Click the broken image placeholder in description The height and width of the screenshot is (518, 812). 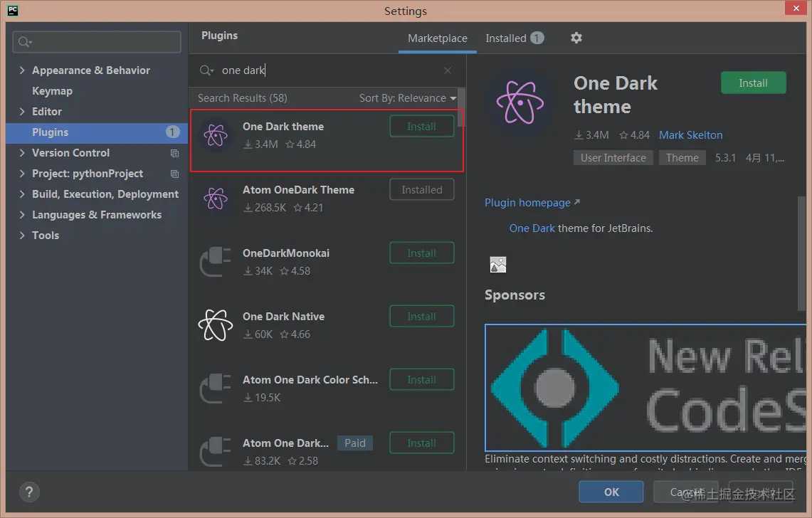pos(498,265)
